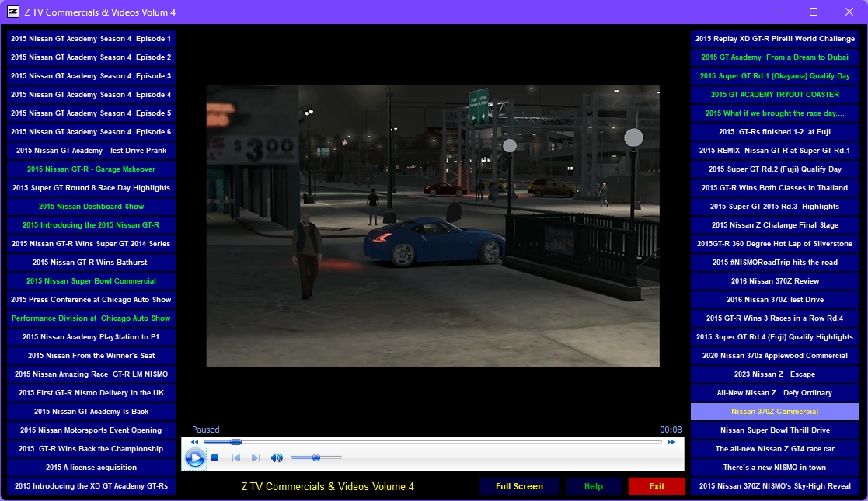Select GT-R Wins Super GT 2014 Series
Screen dimensions: 868x501
pos(92,244)
